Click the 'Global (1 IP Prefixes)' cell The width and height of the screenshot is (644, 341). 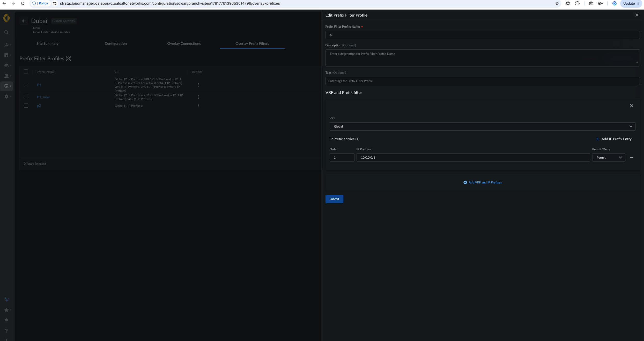[x=129, y=106]
